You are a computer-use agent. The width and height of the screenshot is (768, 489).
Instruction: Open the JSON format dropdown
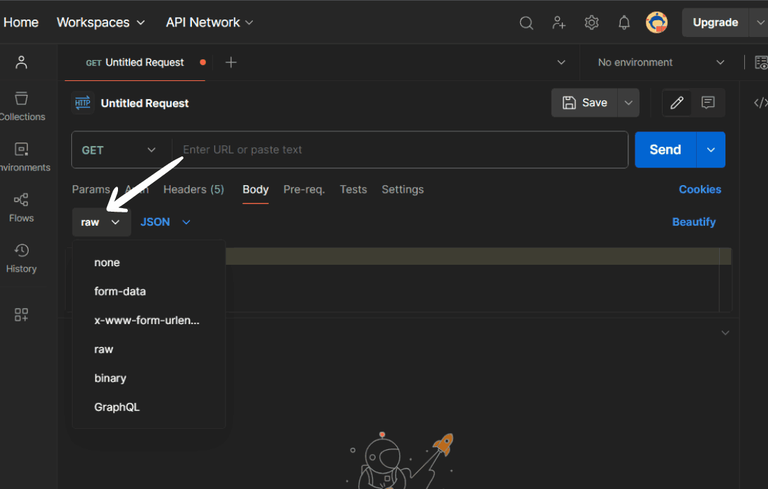(166, 222)
